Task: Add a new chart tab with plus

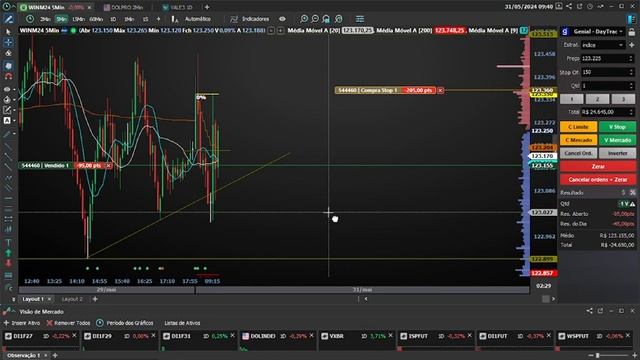Action: [x=207, y=7]
